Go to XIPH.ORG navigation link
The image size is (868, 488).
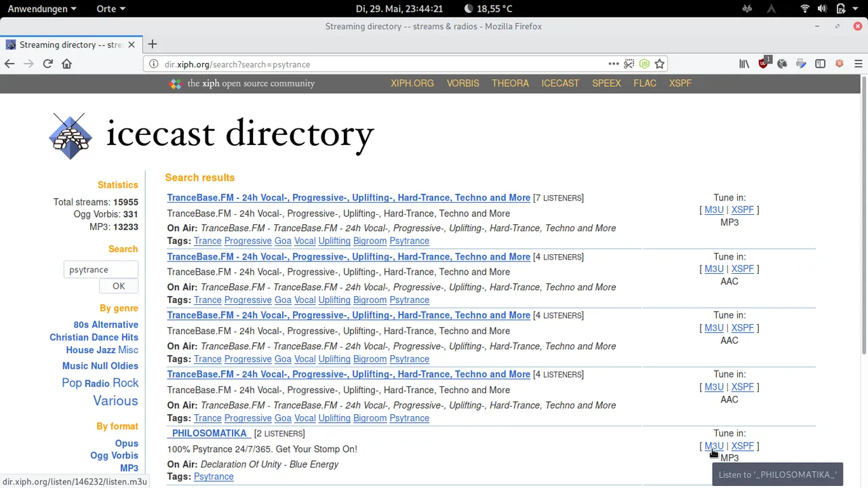tap(412, 83)
